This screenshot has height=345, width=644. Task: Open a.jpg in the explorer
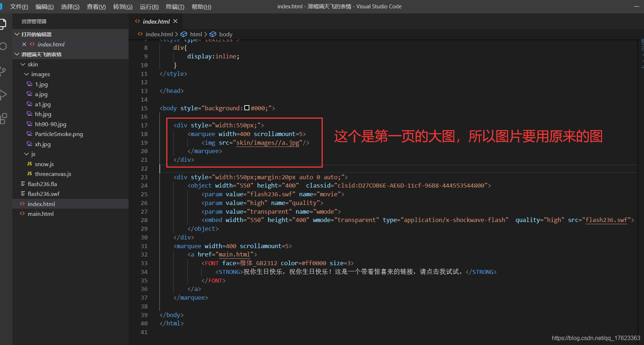(70, 94)
